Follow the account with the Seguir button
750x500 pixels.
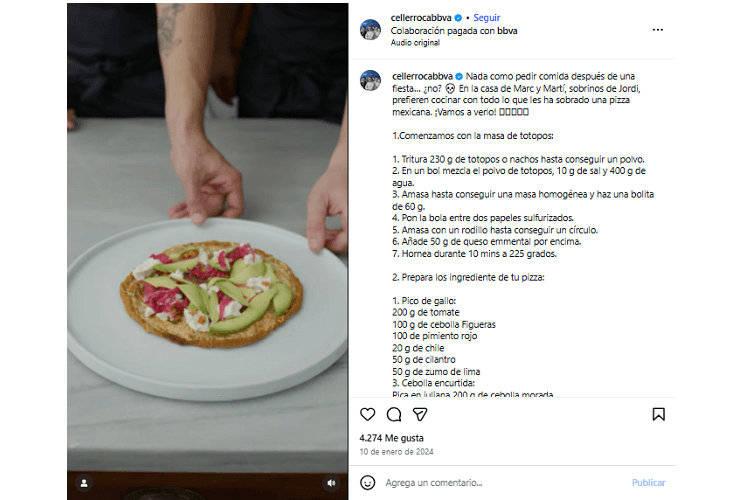tap(487, 18)
